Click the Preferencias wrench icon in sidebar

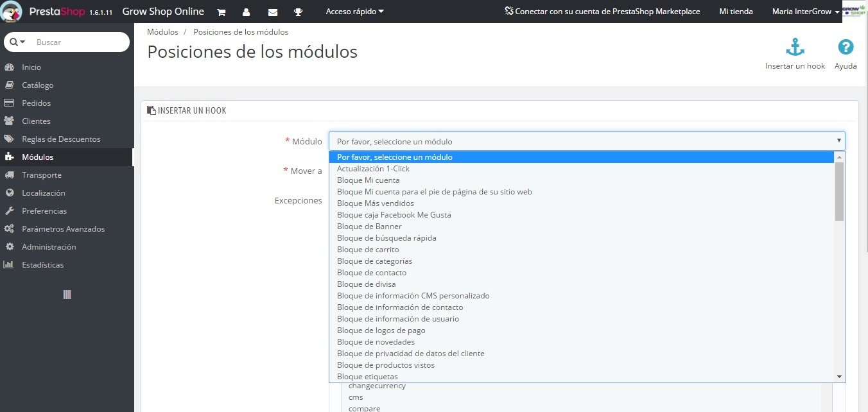[x=9, y=210]
